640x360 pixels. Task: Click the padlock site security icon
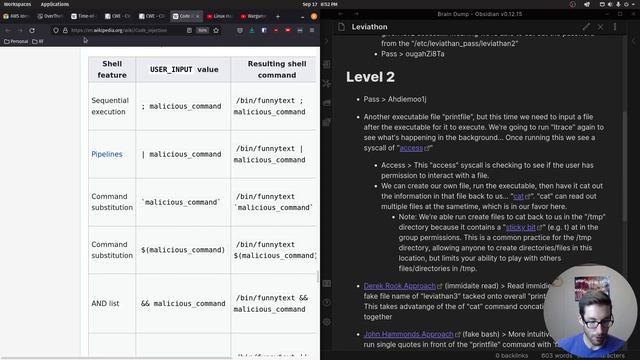point(65,30)
